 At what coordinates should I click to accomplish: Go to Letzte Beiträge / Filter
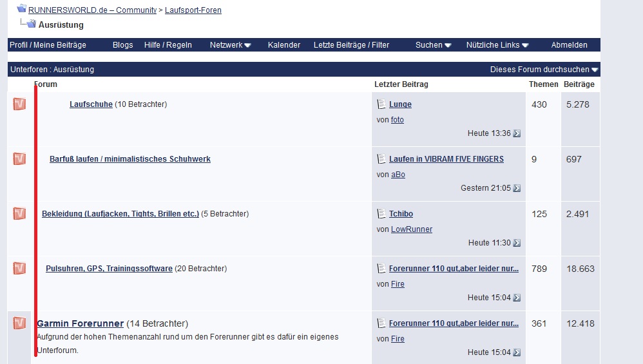click(351, 45)
